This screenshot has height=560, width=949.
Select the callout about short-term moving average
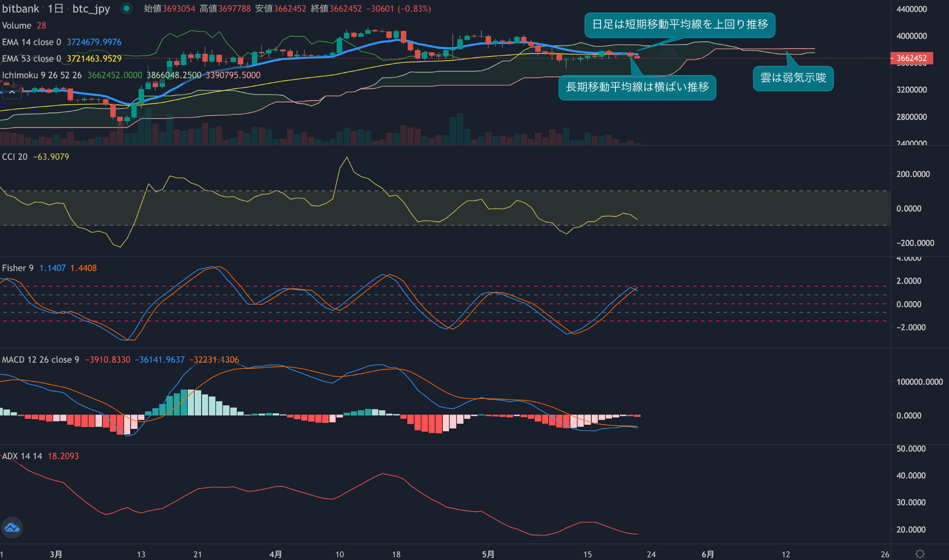pos(679,25)
